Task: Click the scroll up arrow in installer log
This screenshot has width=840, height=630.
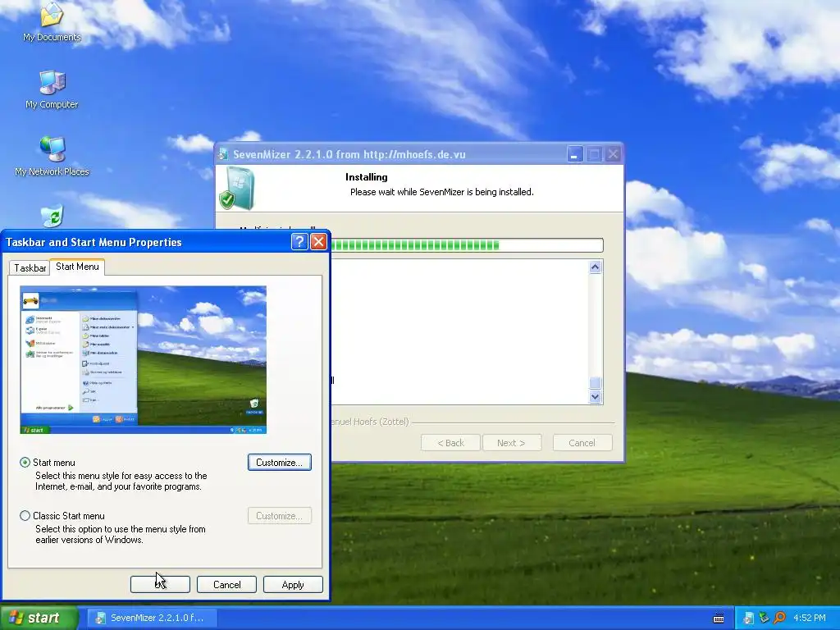Action: 596,267
